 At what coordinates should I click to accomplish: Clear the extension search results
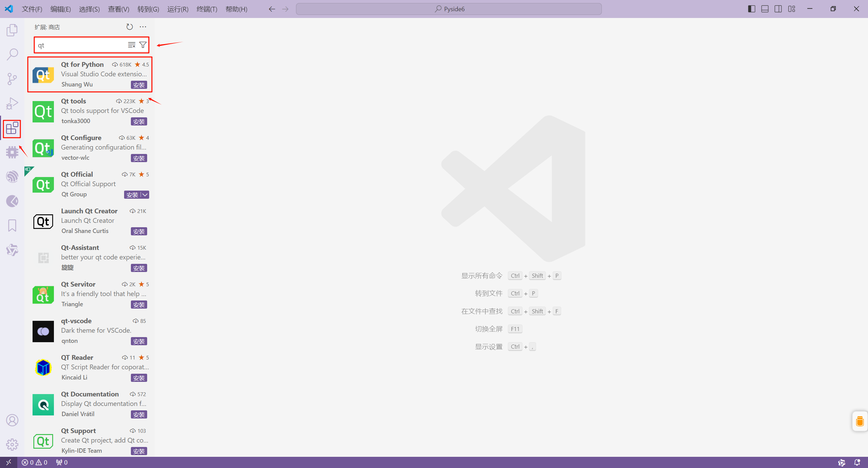(x=132, y=44)
